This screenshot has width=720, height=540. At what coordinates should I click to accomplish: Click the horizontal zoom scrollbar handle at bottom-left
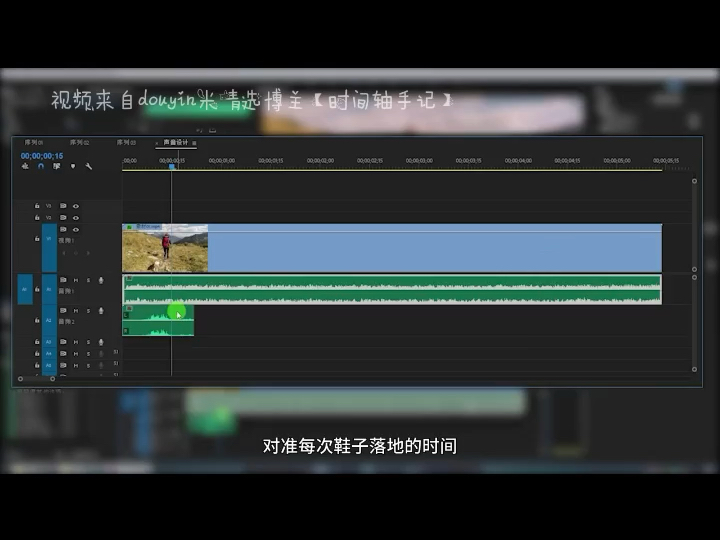pos(20,379)
